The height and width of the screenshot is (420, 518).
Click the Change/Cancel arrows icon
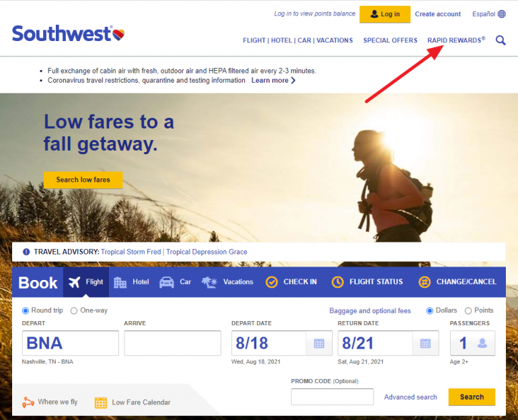pos(424,282)
